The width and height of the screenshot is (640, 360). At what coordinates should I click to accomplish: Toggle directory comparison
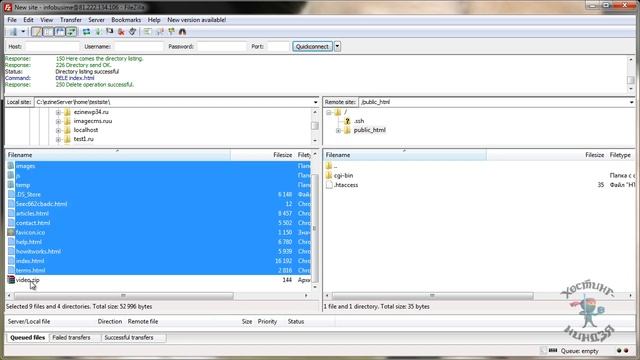[x=160, y=31]
